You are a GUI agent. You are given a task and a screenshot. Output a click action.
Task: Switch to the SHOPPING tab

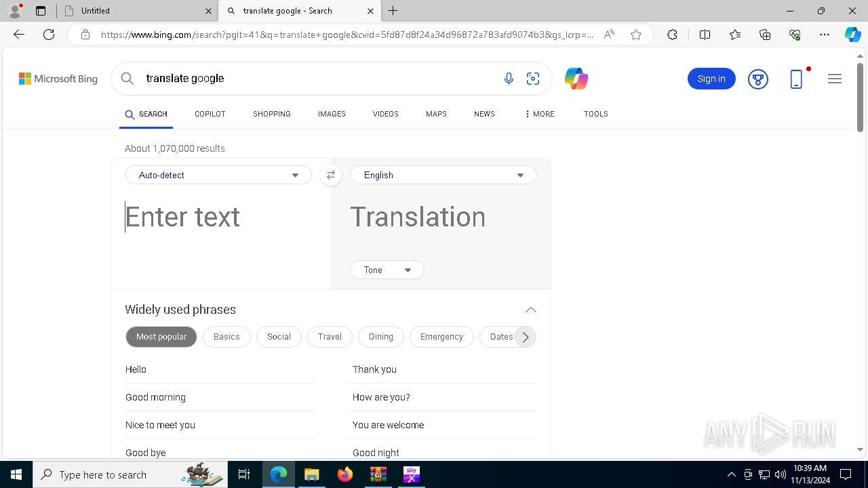click(272, 114)
